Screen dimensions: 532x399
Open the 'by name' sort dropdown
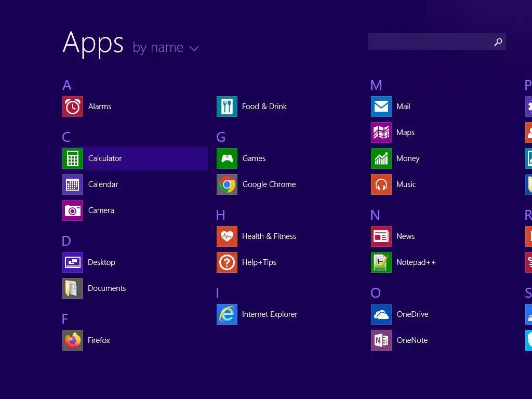166,48
